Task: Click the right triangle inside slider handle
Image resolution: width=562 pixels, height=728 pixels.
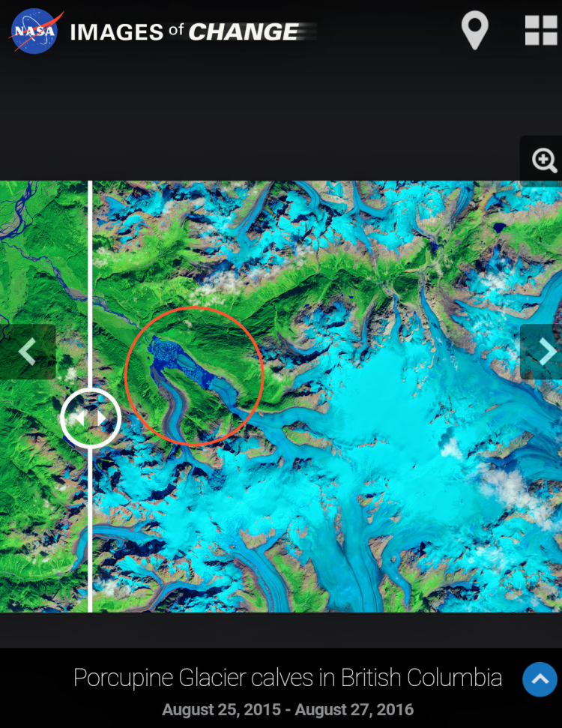Action: tap(102, 419)
